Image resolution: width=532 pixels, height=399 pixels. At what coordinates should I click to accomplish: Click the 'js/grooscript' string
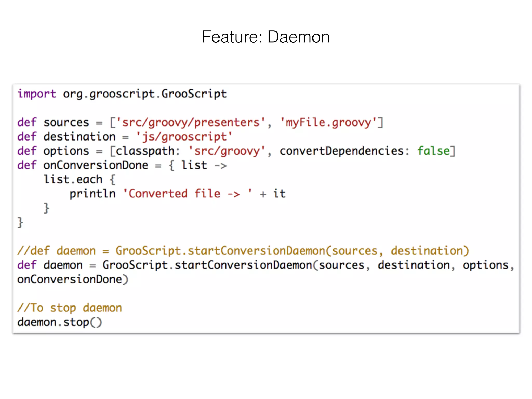coord(184,137)
